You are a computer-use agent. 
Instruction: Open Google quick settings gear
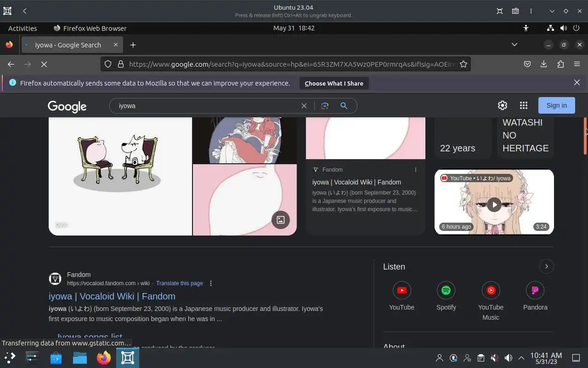pyautogui.click(x=503, y=105)
